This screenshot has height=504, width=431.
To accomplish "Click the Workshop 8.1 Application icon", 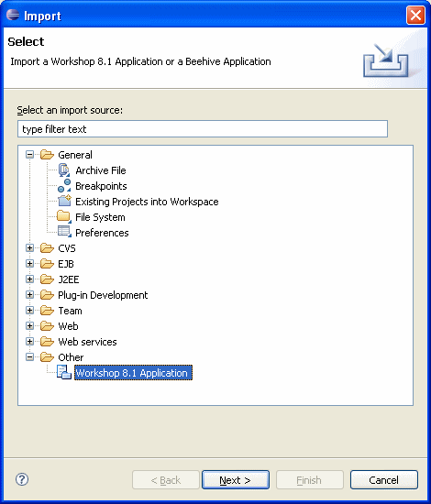I will pos(64,373).
